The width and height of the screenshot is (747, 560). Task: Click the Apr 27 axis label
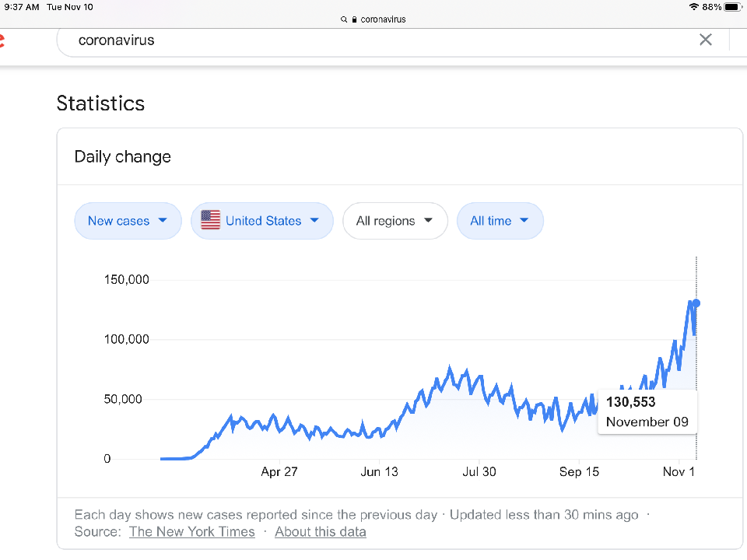pos(279,472)
